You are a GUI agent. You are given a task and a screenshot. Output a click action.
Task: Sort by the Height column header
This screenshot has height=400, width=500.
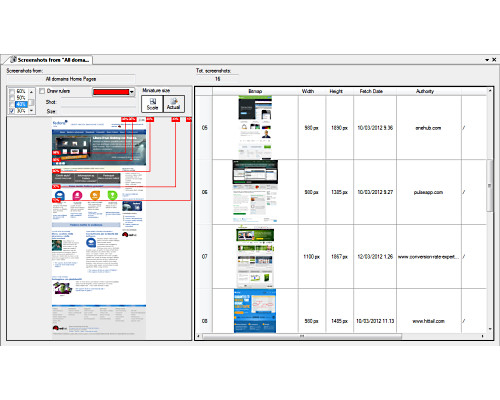pyautogui.click(x=336, y=91)
